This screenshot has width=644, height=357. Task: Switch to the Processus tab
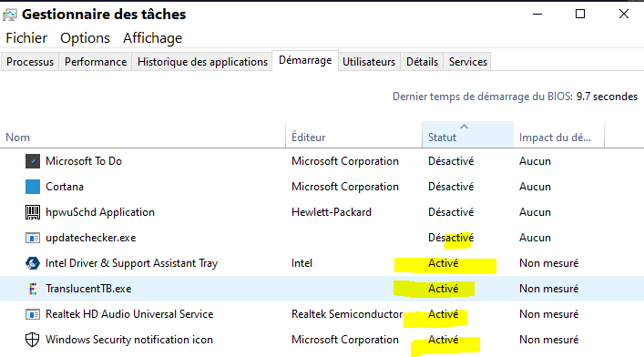30,62
